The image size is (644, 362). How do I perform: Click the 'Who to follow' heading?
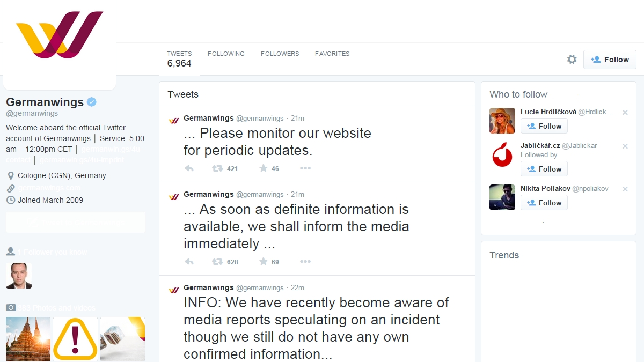[x=518, y=94]
